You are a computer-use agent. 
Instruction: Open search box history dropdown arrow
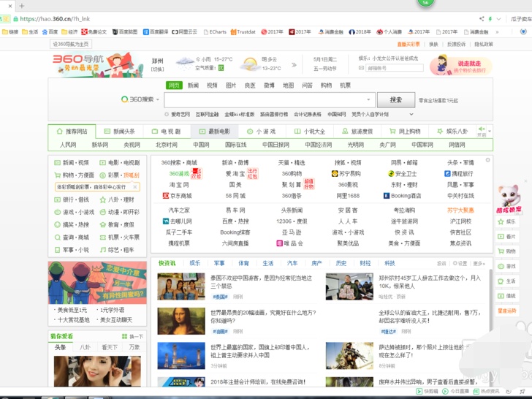(368, 99)
